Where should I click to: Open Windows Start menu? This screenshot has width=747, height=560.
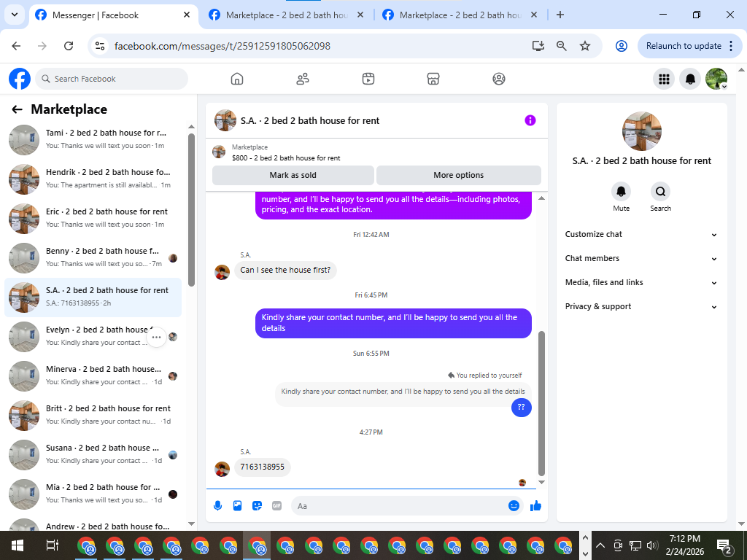18,545
